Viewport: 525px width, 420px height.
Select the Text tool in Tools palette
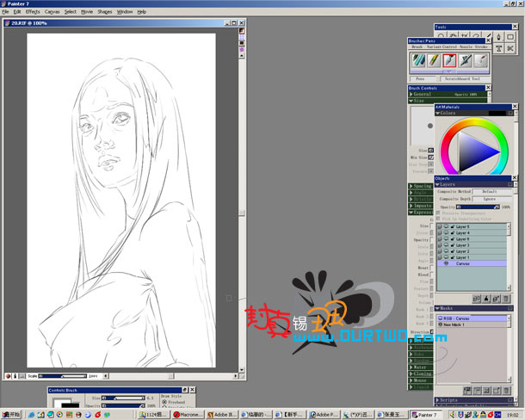point(498,48)
